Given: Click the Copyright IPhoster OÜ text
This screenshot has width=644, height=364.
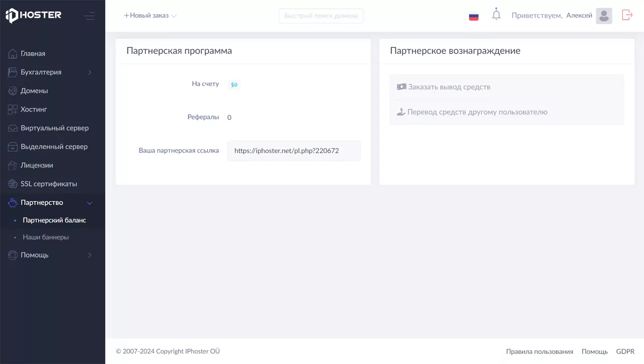Looking at the screenshot, I should 168,351.
